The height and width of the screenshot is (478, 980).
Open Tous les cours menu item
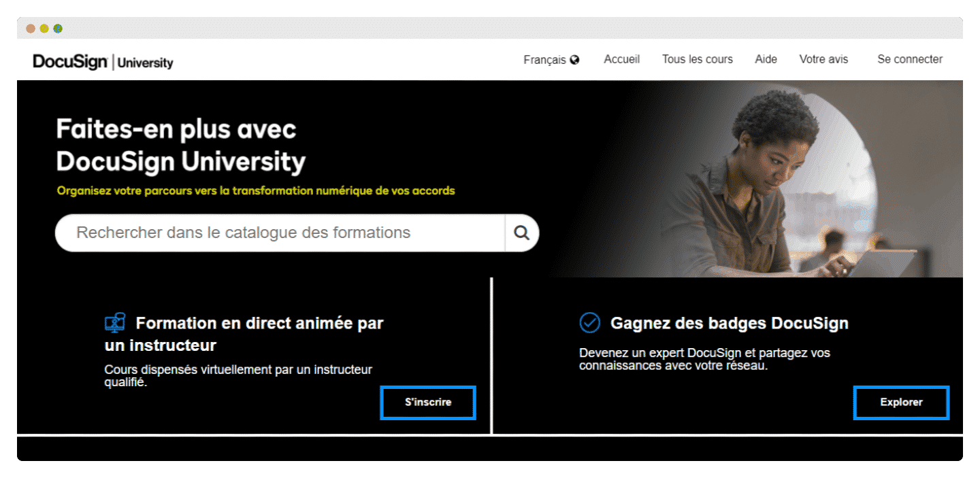point(698,59)
